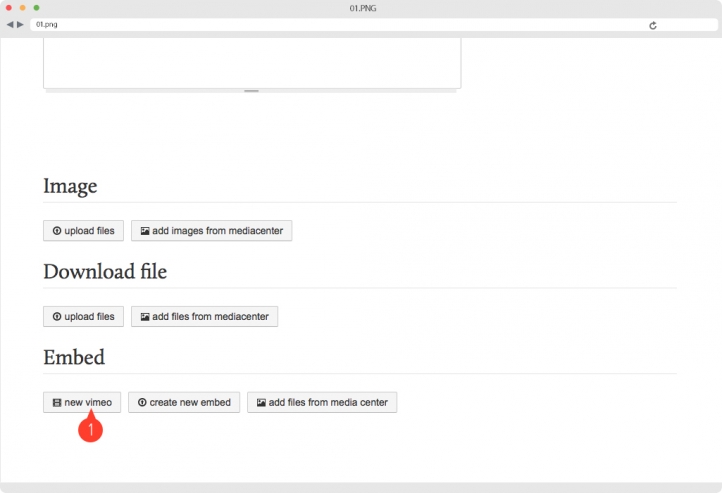Maximize the window with the green button
This screenshot has height=493, width=722.
click(36, 8)
